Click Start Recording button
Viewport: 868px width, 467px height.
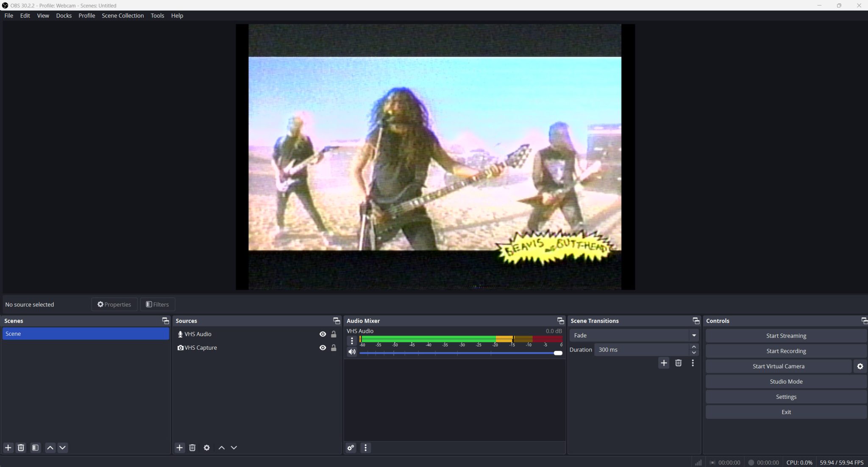786,351
